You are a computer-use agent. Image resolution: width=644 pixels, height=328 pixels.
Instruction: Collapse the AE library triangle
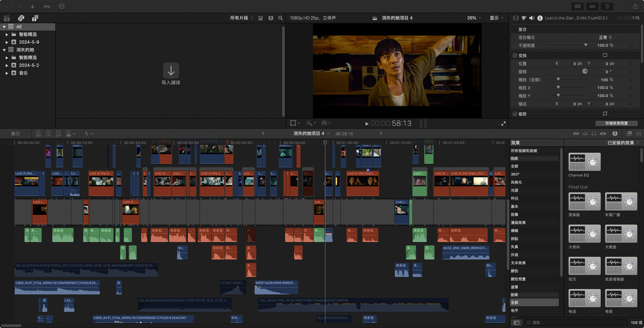(4, 27)
